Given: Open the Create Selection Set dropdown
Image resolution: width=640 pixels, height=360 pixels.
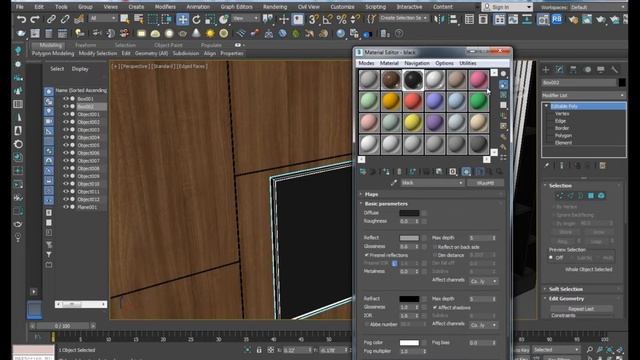Looking at the screenshot, I should pyautogui.click(x=403, y=18).
